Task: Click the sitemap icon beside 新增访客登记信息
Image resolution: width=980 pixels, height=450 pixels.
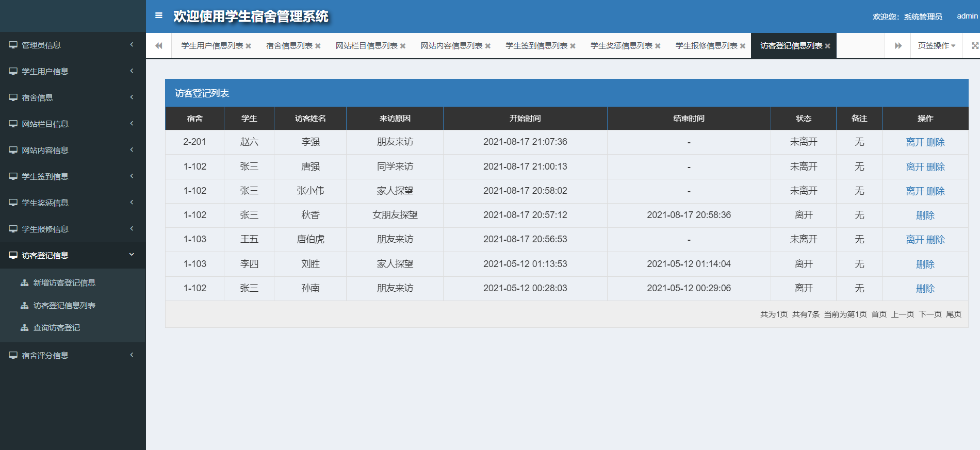Action: [24, 282]
